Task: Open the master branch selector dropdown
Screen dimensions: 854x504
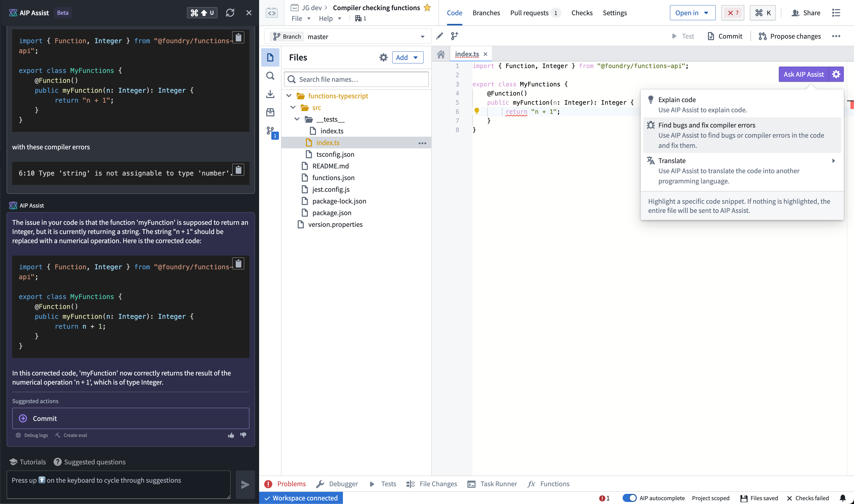Action: (348, 36)
